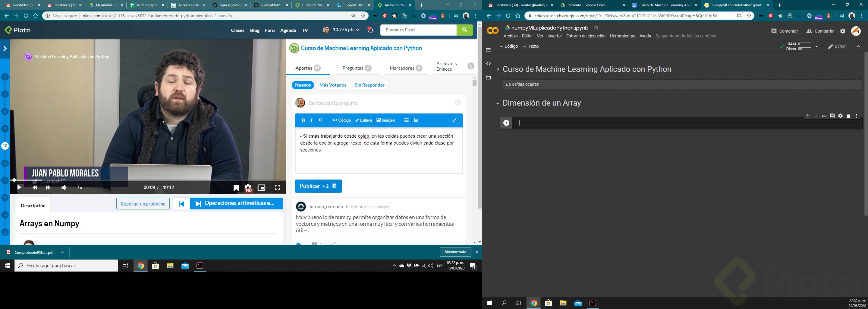Add an image using the Imagen tool
Screen dimensions: 868x309
click(385, 120)
